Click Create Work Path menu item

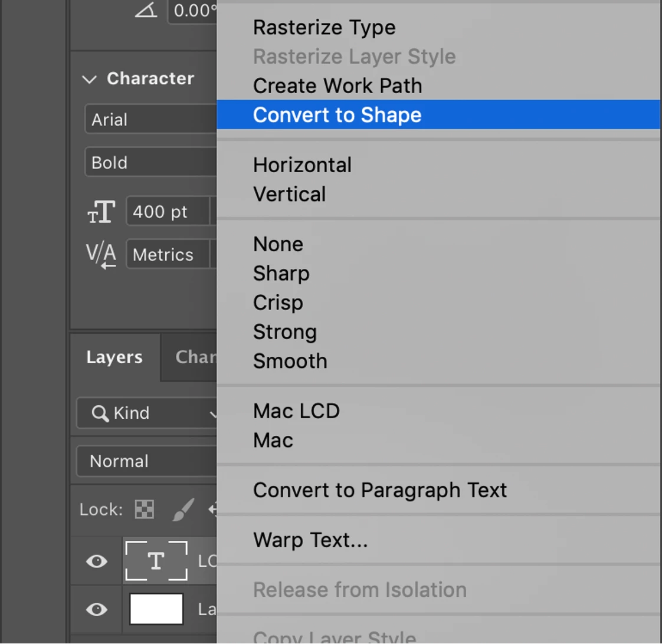(x=337, y=86)
